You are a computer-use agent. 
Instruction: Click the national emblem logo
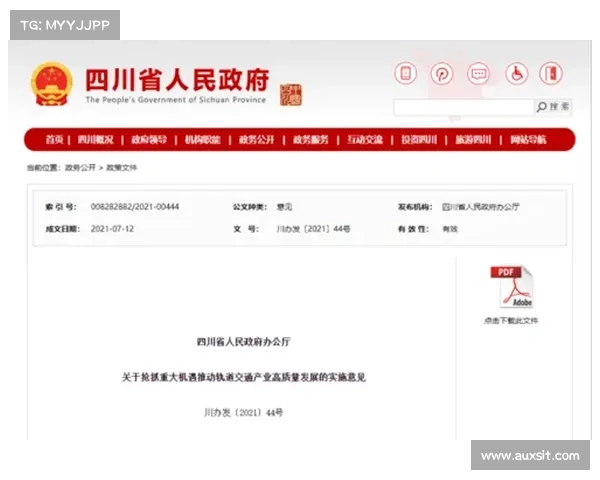(52, 84)
